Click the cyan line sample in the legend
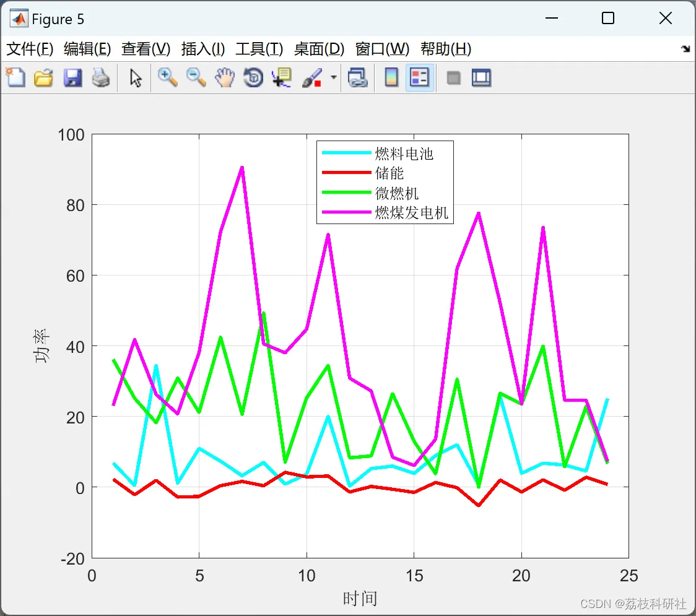This screenshot has height=616, width=696. 346,153
